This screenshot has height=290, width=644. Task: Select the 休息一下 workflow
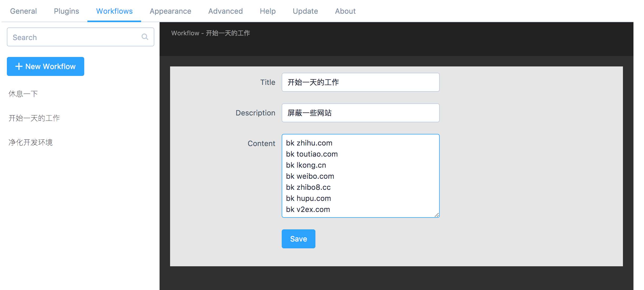coord(23,94)
